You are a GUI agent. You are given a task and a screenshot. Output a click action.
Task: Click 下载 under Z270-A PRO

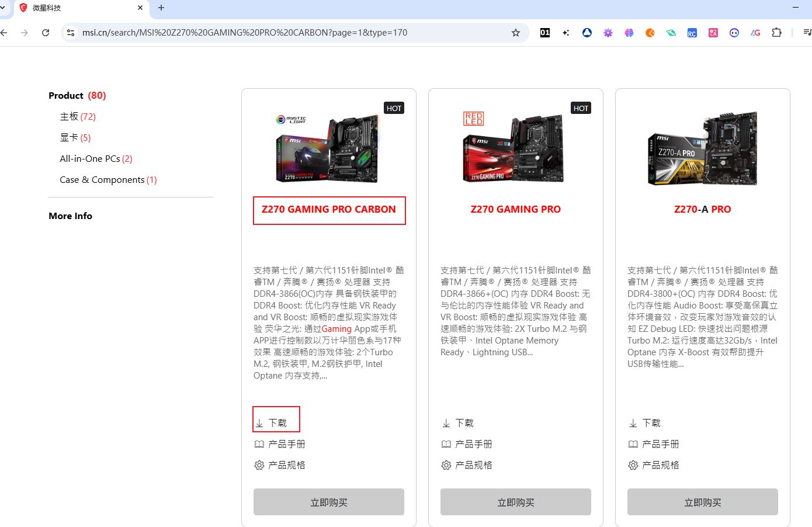pyautogui.click(x=645, y=423)
